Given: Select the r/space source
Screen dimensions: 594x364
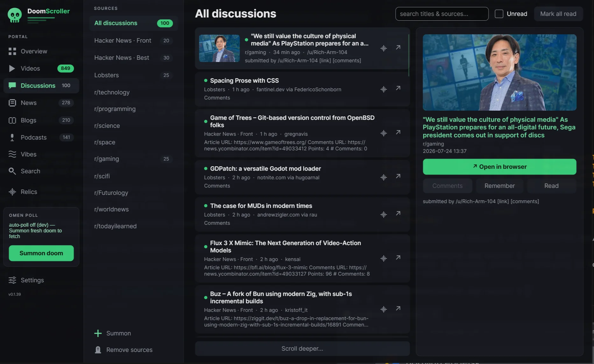Looking at the screenshot, I should click(133, 142).
